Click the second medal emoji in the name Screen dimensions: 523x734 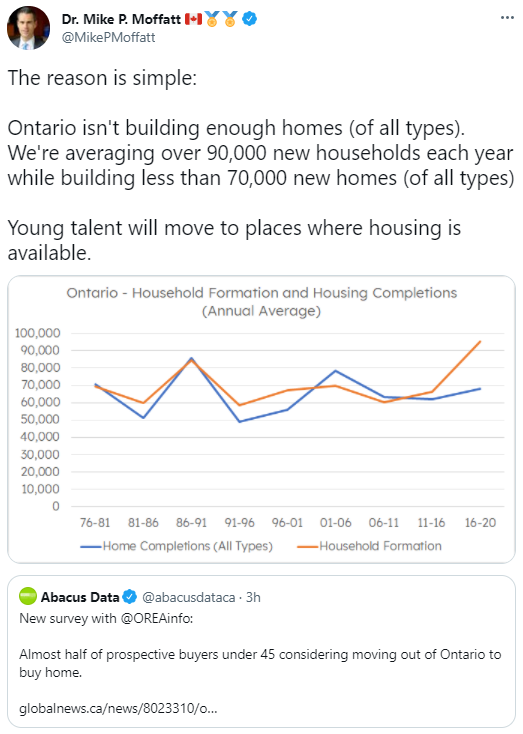[230, 19]
